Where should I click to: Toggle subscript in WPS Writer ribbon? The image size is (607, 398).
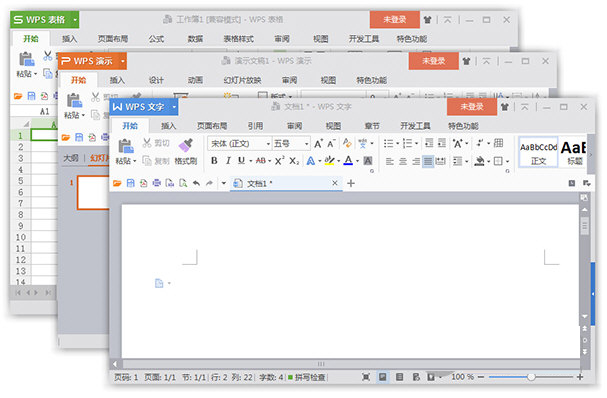pos(294,161)
